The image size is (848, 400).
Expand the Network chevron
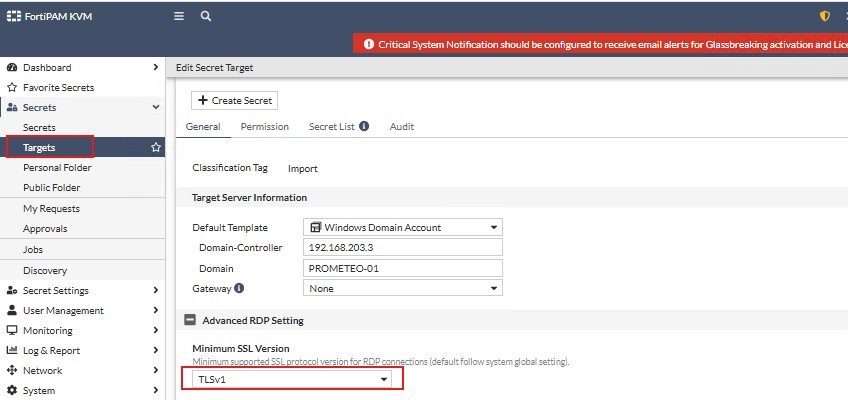[x=156, y=370]
